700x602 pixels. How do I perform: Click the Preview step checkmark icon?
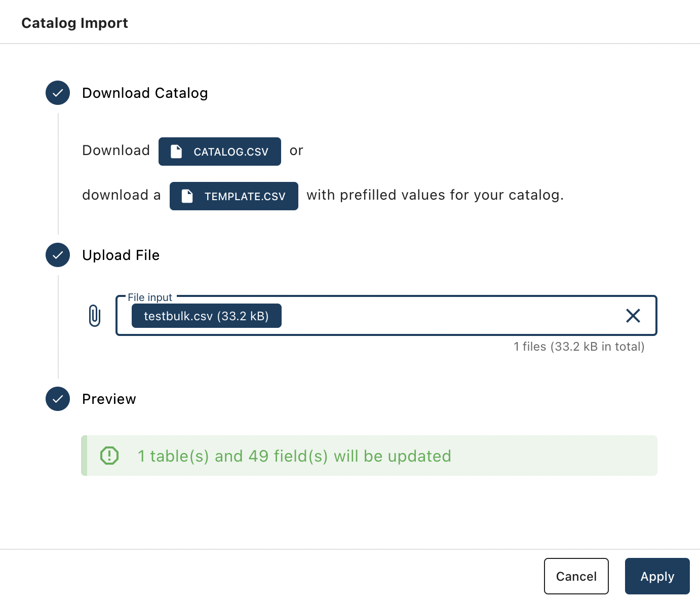point(58,399)
